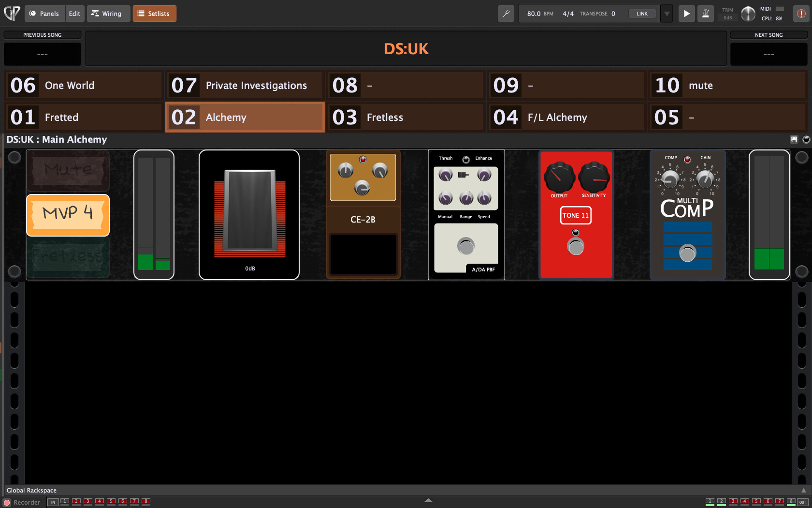Click the OUT channel indicator
Screen dimensions: 812x508
(x=803, y=502)
